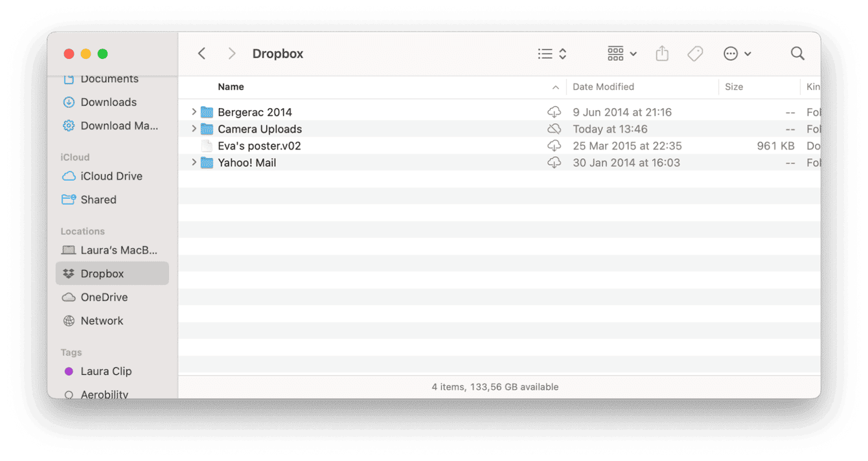Click the Back navigation arrow
The image size is (868, 461).
pos(201,54)
